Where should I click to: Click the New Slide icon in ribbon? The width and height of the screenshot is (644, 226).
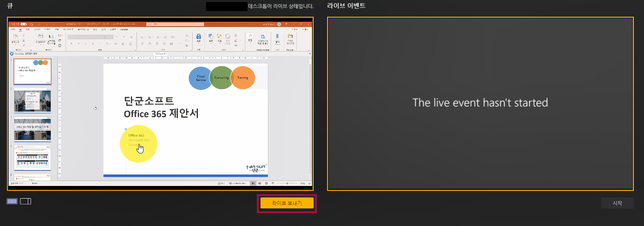[x=40, y=36]
